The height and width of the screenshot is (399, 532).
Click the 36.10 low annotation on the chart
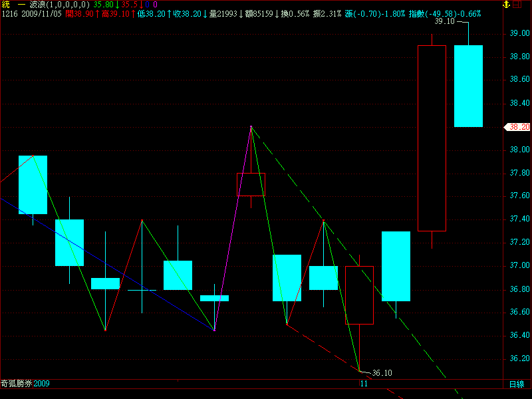[382, 373]
